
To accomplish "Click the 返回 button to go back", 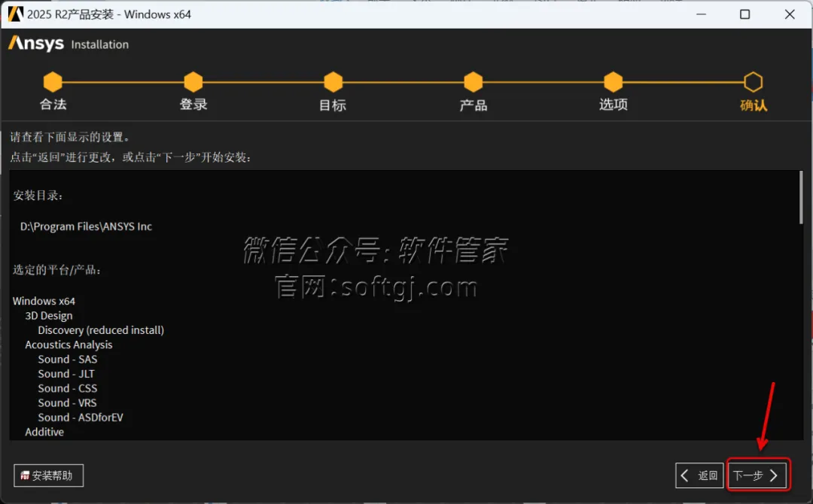I will click(x=699, y=475).
